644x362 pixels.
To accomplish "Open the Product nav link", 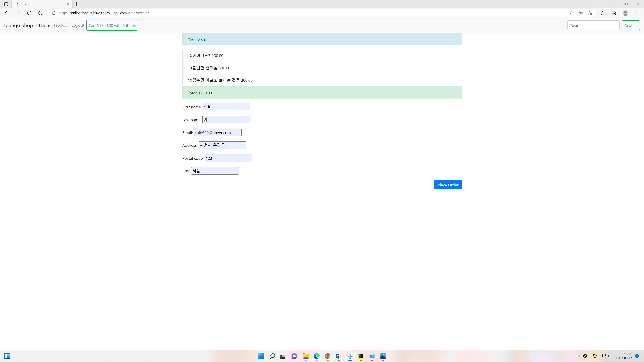I will (x=61, y=25).
